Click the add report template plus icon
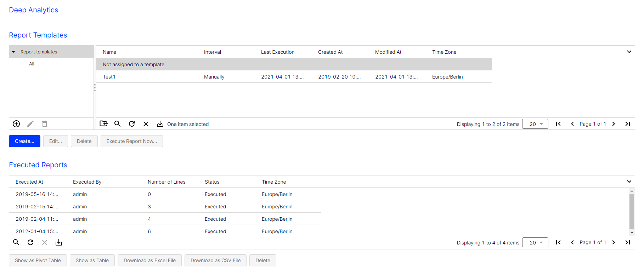Viewport: 644px width, 277px height. (16, 124)
